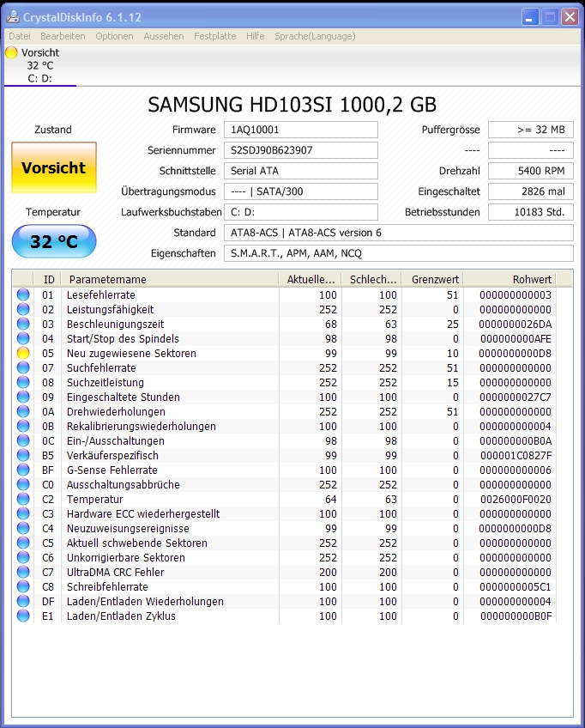This screenshot has height=728, width=585.
Task: Click the Aktuelle... column header
Action: (x=310, y=280)
